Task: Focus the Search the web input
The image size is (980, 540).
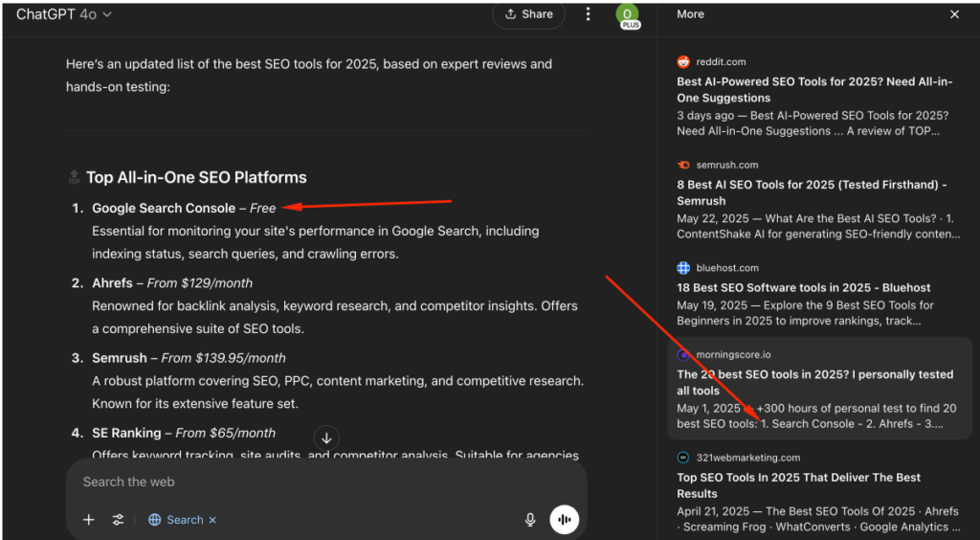Action: pyautogui.click(x=325, y=482)
